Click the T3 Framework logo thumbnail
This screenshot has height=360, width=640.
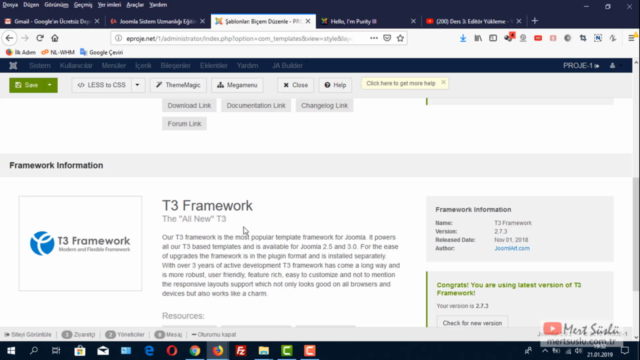[80, 243]
